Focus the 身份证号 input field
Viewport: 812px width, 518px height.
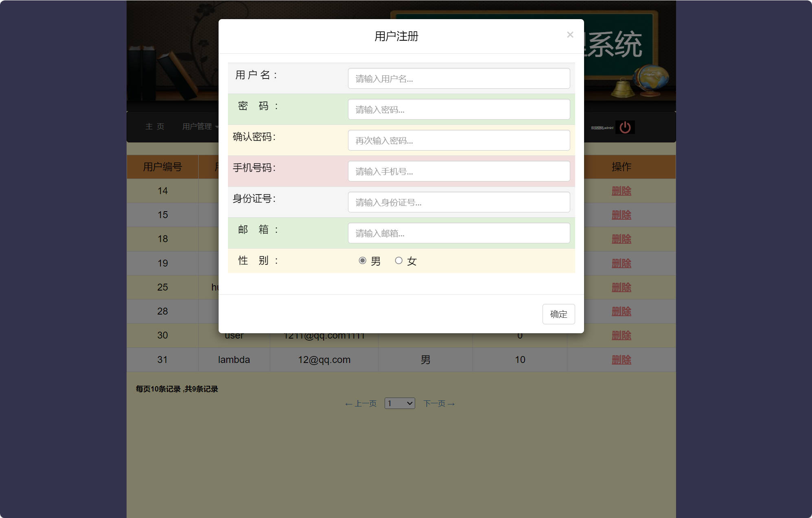coord(459,202)
